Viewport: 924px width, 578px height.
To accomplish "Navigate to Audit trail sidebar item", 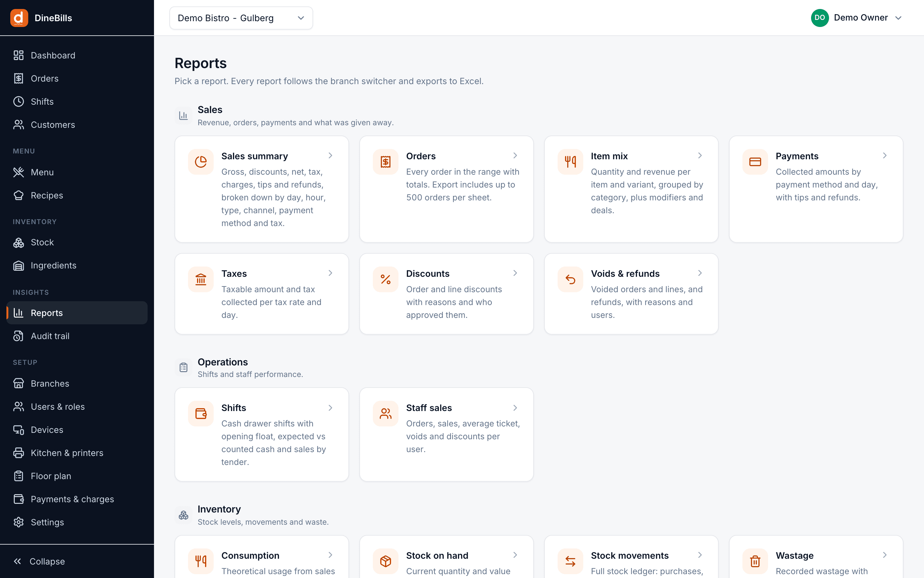I will point(77,336).
